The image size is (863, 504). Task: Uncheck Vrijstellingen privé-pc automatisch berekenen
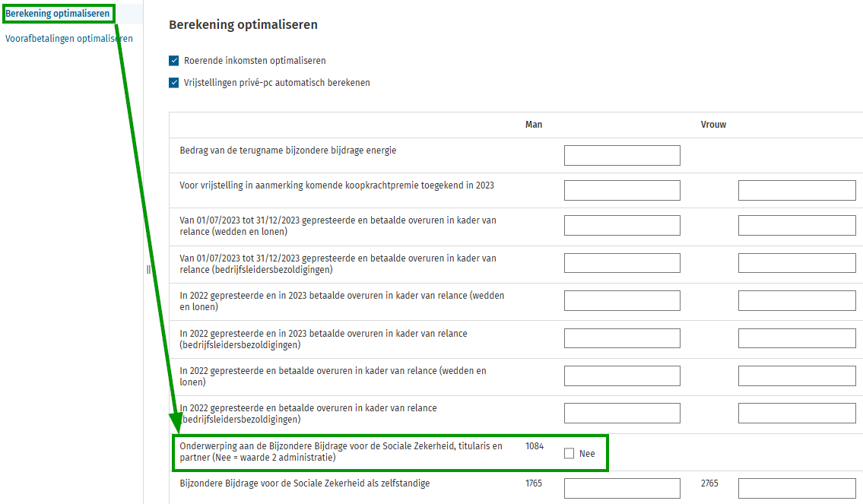(x=174, y=83)
